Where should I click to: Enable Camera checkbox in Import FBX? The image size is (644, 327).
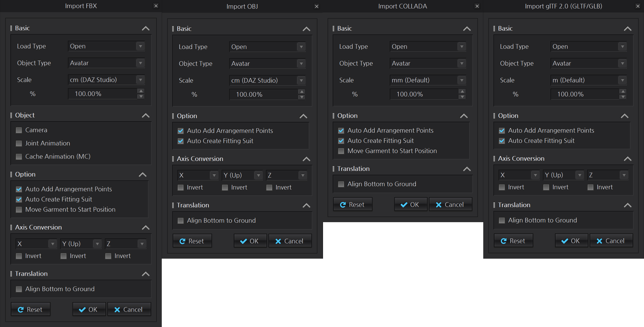pyautogui.click(x=19, y=130)
